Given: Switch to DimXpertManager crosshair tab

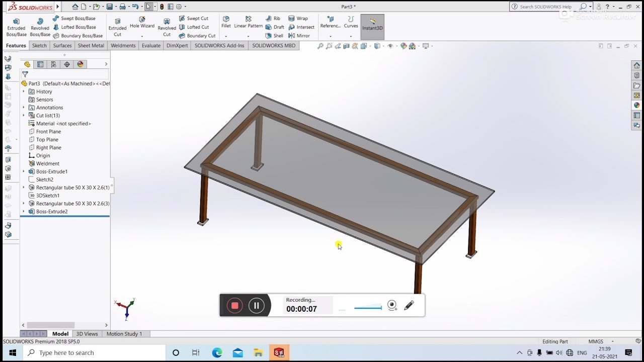Looking at the screenshot, I should point(67,64).
